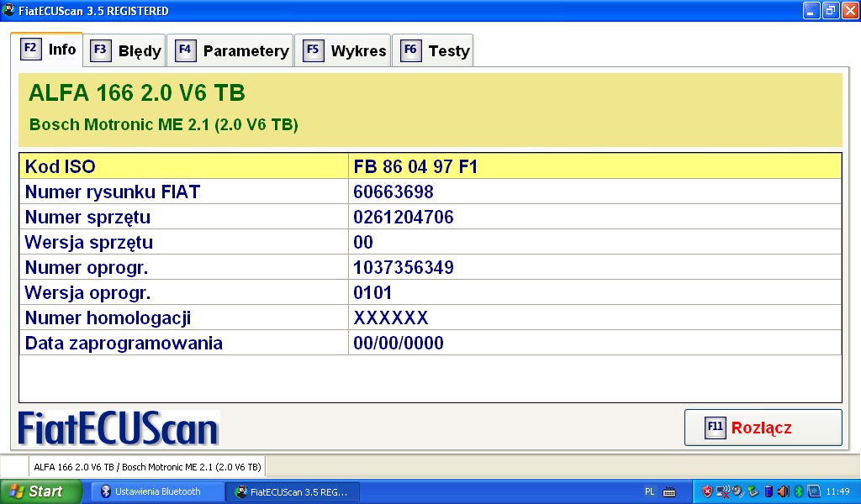Click the value 60663698
861x504 pixels.
pos(394,192)
